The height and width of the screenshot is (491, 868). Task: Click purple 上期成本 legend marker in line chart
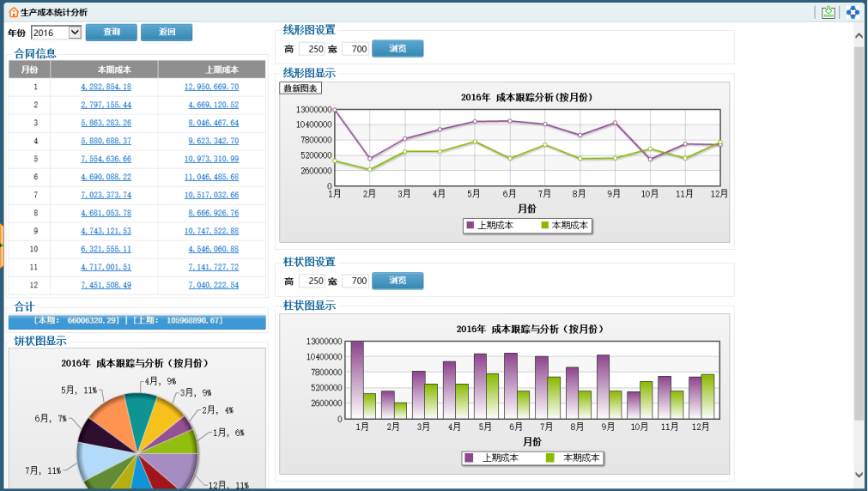coord(470,226)
